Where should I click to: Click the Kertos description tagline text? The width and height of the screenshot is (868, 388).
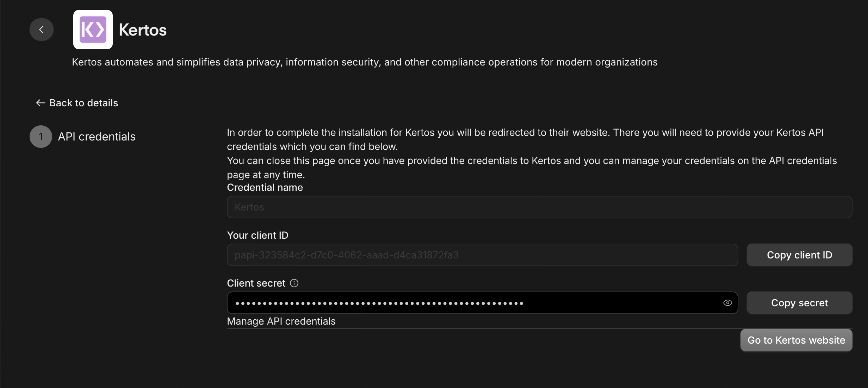coord(365,62)
